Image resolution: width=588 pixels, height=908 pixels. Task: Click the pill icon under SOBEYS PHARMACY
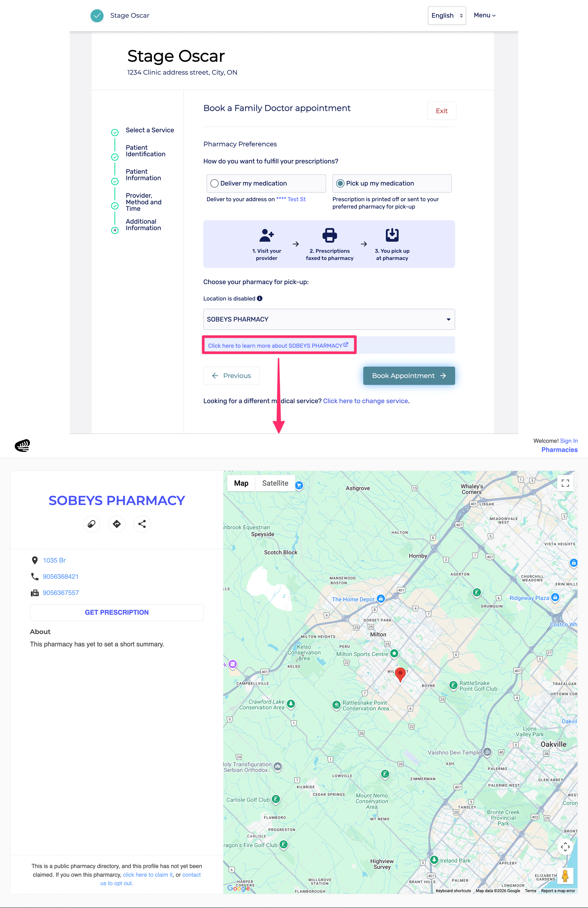[92, 524]
